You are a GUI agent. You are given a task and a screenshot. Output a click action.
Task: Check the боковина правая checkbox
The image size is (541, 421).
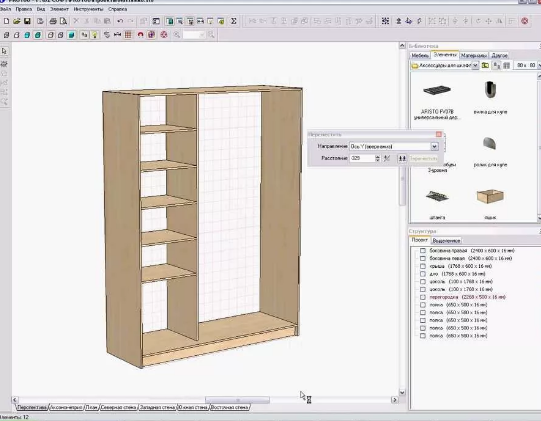coord(423,251)
